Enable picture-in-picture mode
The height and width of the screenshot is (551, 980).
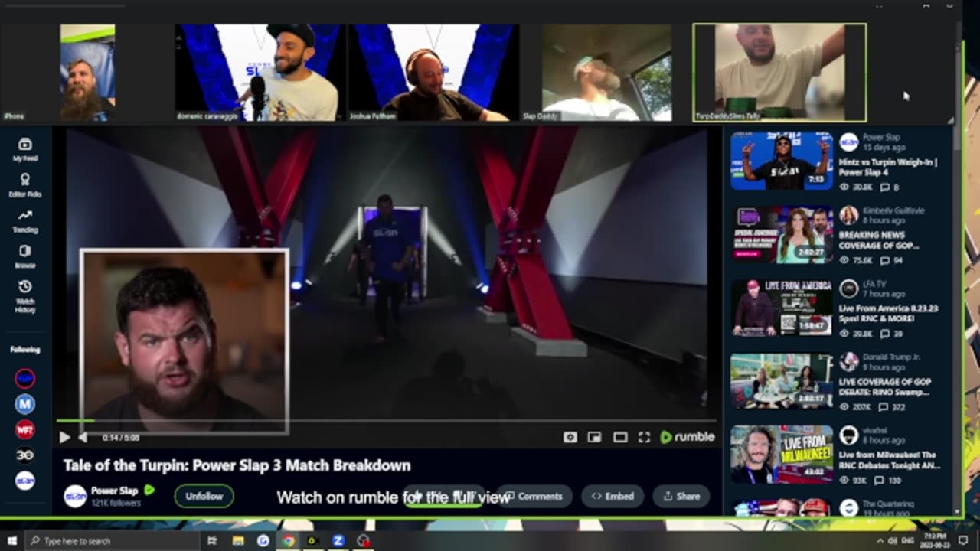594,437
